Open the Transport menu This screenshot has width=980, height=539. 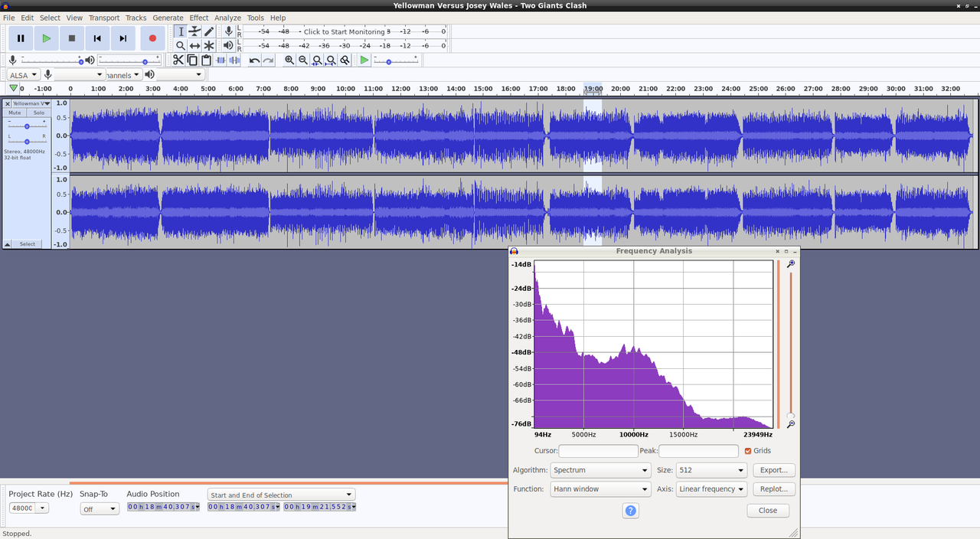[104, 18]
